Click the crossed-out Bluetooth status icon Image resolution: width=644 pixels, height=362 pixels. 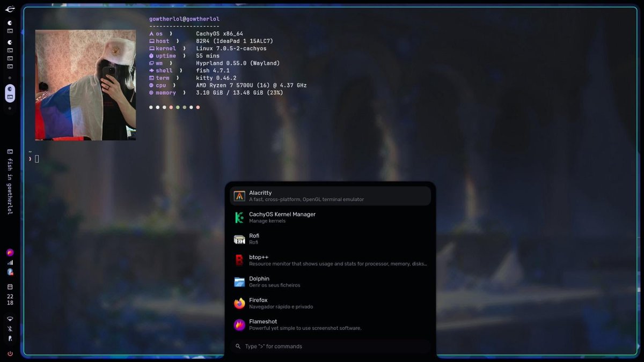click(10, 329)
